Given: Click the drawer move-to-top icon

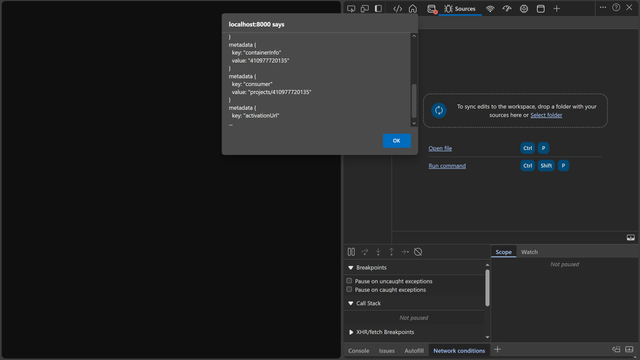Looking at the screenshot, I should [x=616, y=349].
